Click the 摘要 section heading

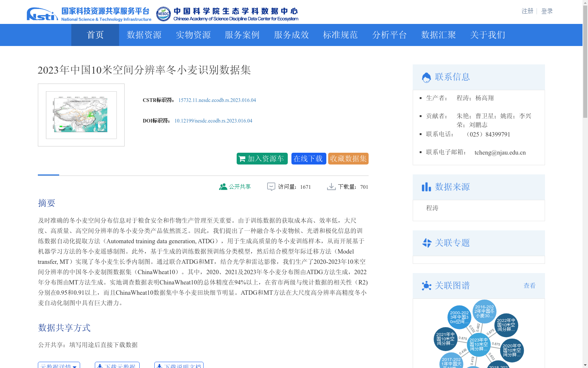(x=47, y=203)
